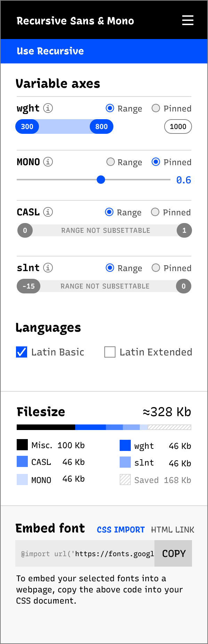This screenshot has width=208, height=644.
Task: Select the CSS IMPORT tab
Action: tap(121, 529)
